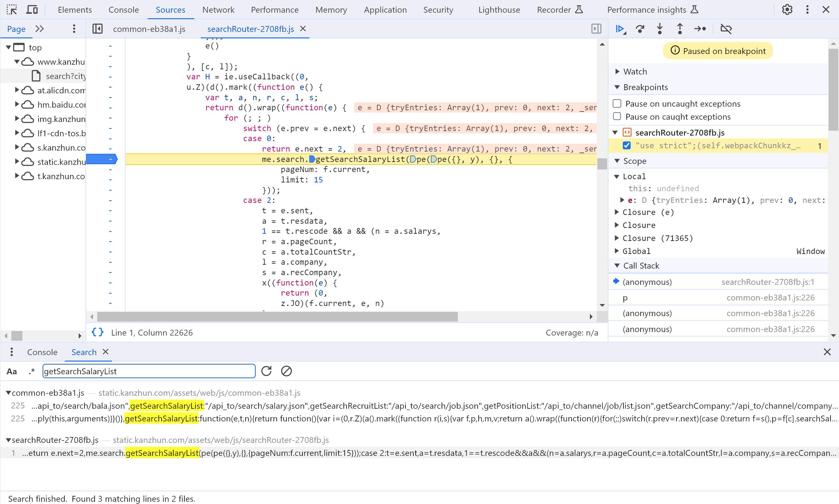Switch to the Application tab
The height and width of the screenshot is (504, 839).
click(x=385, y=9)
